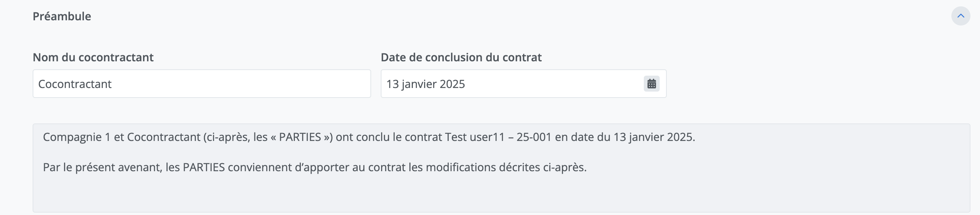980x215 pixels.
Task: Click the contract reference "Test user11 – 25-001"
Action: 498,137
